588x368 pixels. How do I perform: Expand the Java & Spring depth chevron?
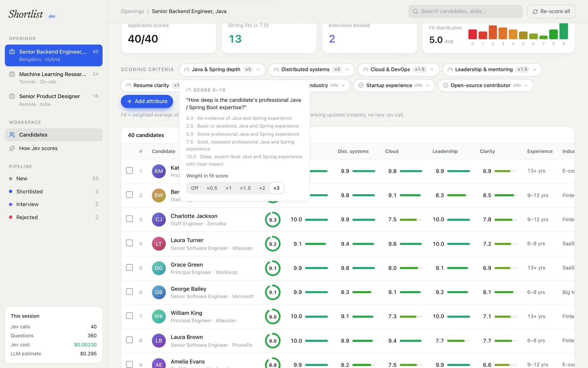pos(258,70)
